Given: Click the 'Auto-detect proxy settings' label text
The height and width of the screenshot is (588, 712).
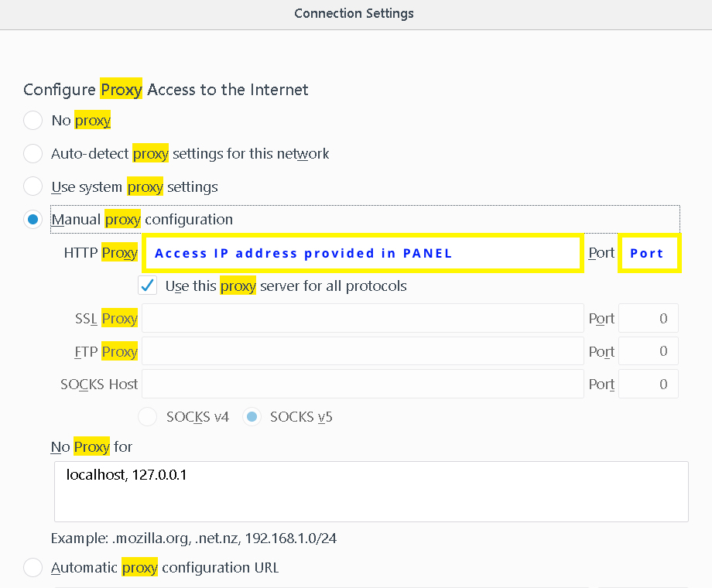Looking at the screenshot, I should pyautogui.click(x=190, y=154).
